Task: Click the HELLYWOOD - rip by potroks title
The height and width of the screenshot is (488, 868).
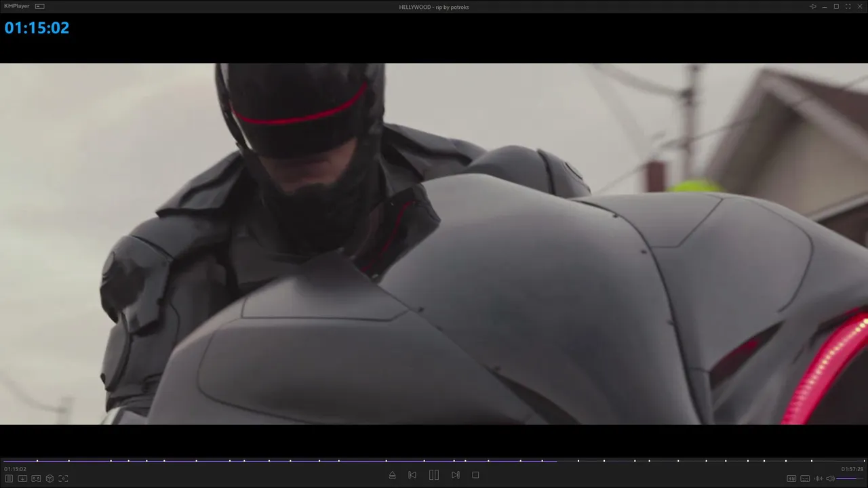Action: 434,7
